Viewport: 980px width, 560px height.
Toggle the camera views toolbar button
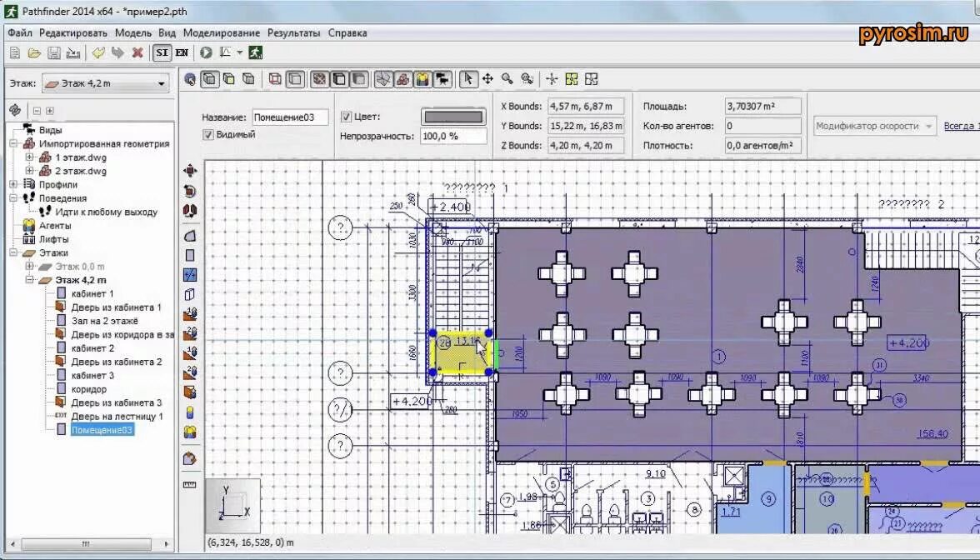[x=442, y=78]
